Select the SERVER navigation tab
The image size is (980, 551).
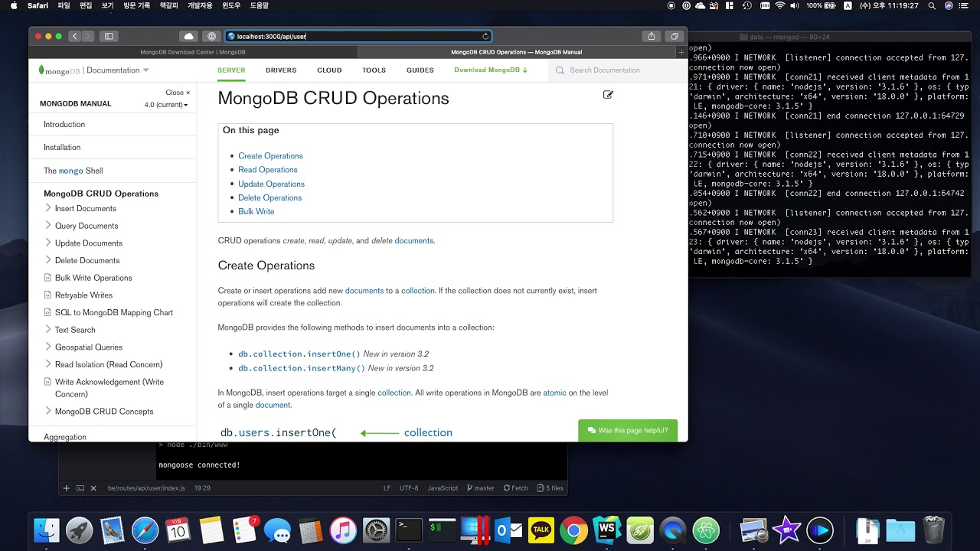click(x=231, y=70)
